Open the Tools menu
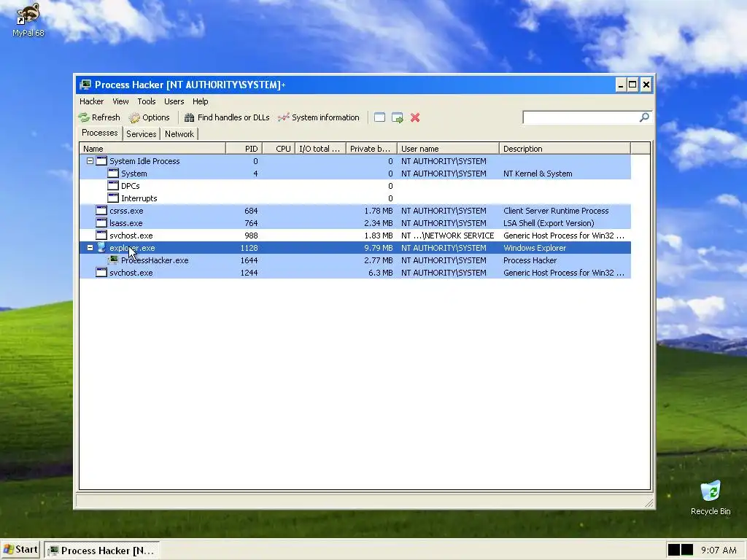This screenshot has width=747, height=560. pyautogui.click(x=146, y=101)
